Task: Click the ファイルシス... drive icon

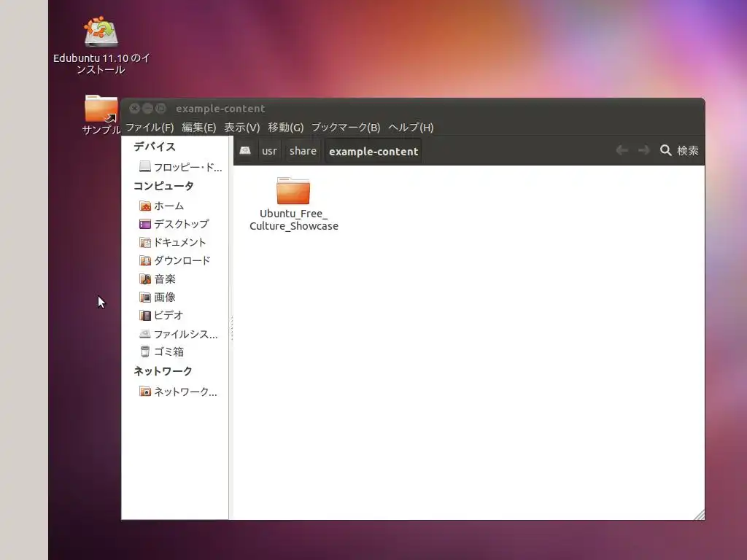Action: pos(145,334)
